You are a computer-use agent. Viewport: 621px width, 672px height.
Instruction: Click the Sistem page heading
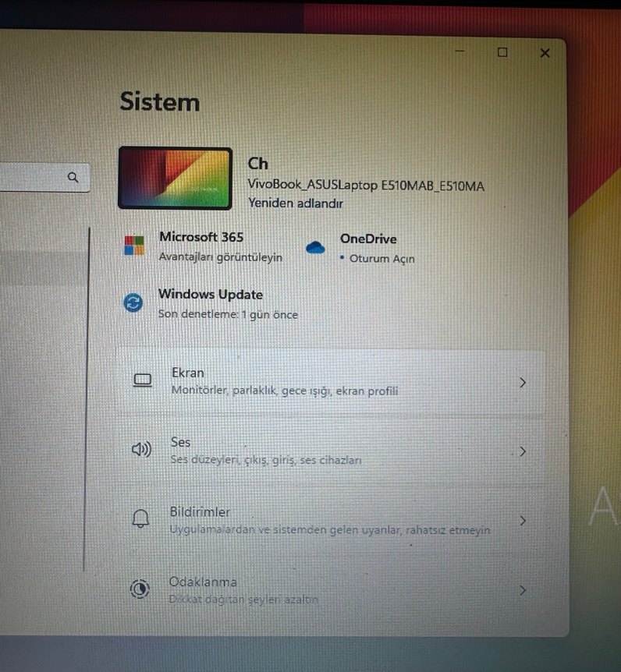(159, 102)
